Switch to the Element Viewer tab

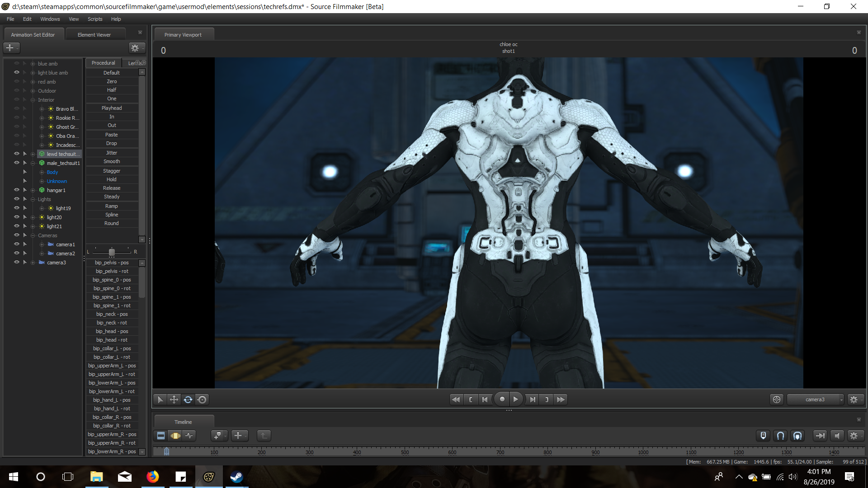click(x=94, y=35)
